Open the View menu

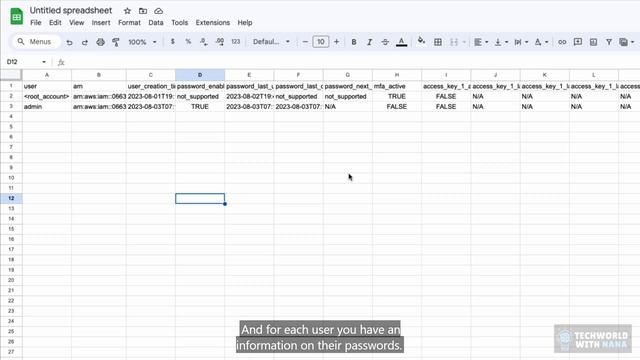[76, 22]
